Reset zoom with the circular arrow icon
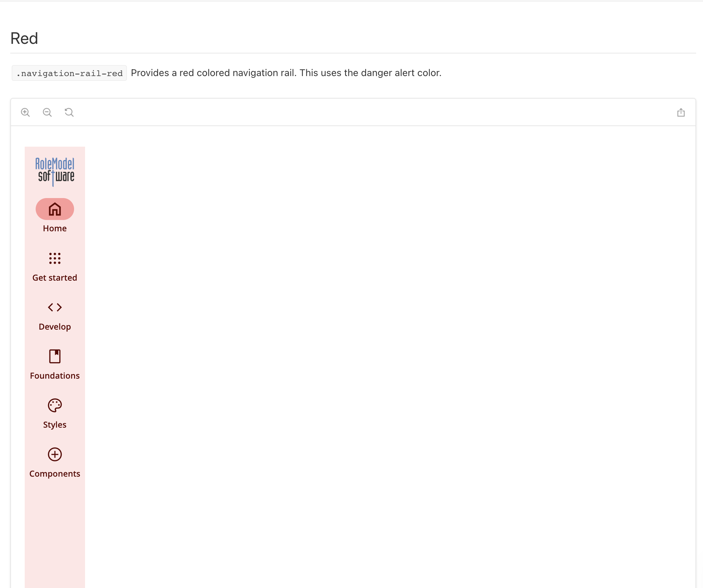Screen dimensions: 703x588 click(x=69, y=112)
